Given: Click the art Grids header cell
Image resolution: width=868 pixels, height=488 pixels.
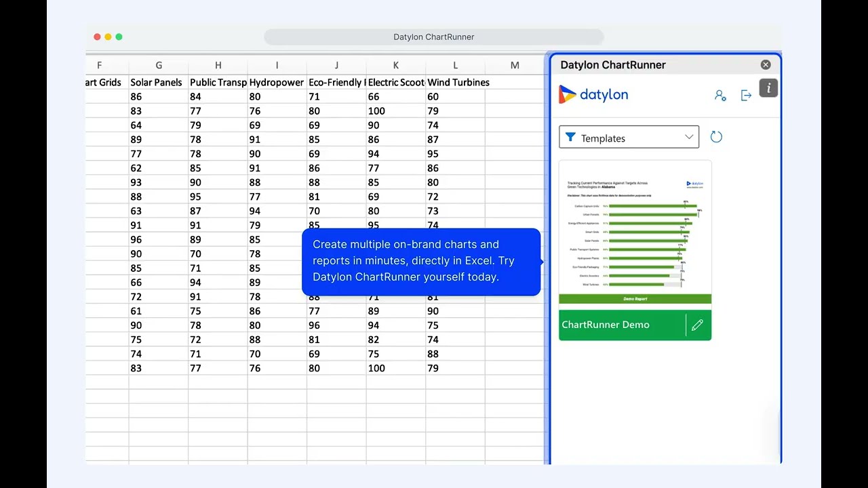Looking at the screenshot, I should [x=107, y=82].
